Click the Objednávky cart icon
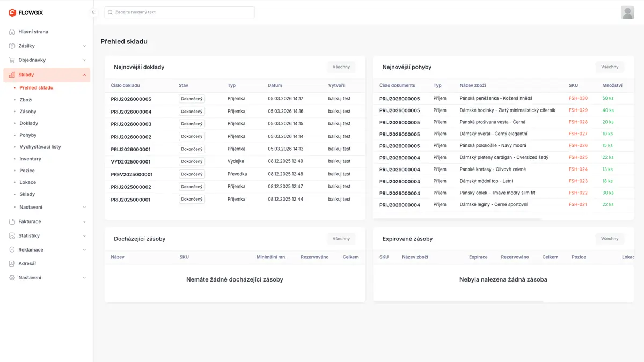Screen dimensions: 644x362 pyautogui.click(x=12, y=60)
